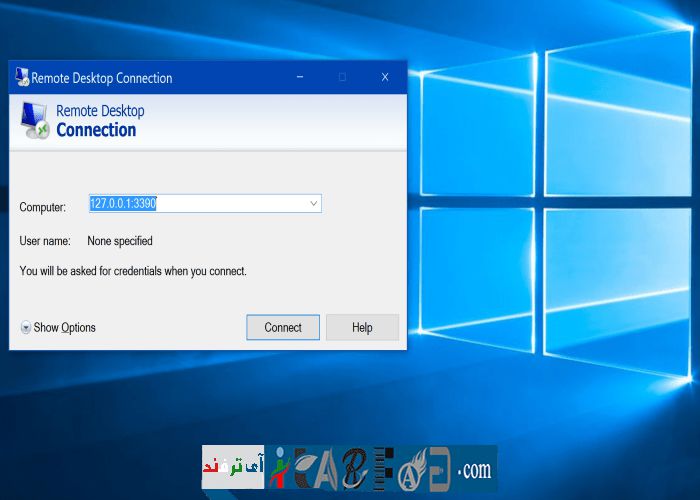This screenshot has width=700, height=500.
Task: Click the credentials notice text
Action: pos(133,271)
